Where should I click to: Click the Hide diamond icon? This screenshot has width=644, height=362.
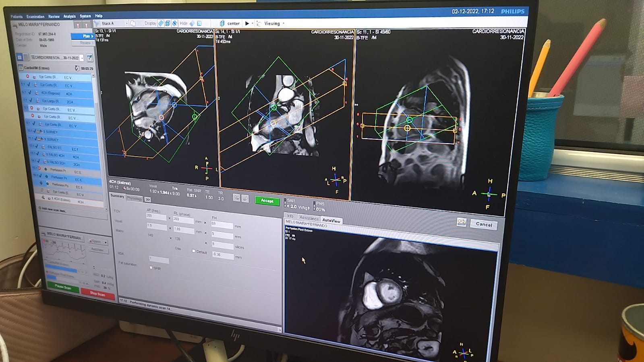tap(192, 23)
